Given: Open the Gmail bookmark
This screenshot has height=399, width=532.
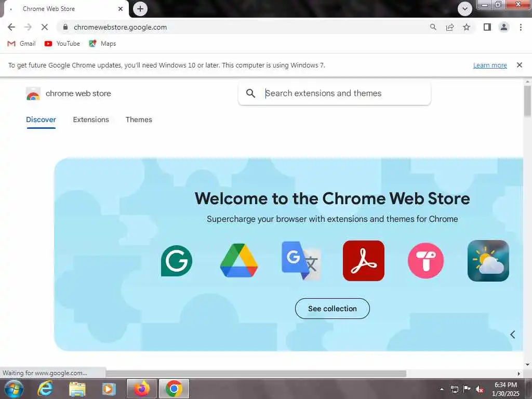Looking at the screenshot, I should coord(21,44).
